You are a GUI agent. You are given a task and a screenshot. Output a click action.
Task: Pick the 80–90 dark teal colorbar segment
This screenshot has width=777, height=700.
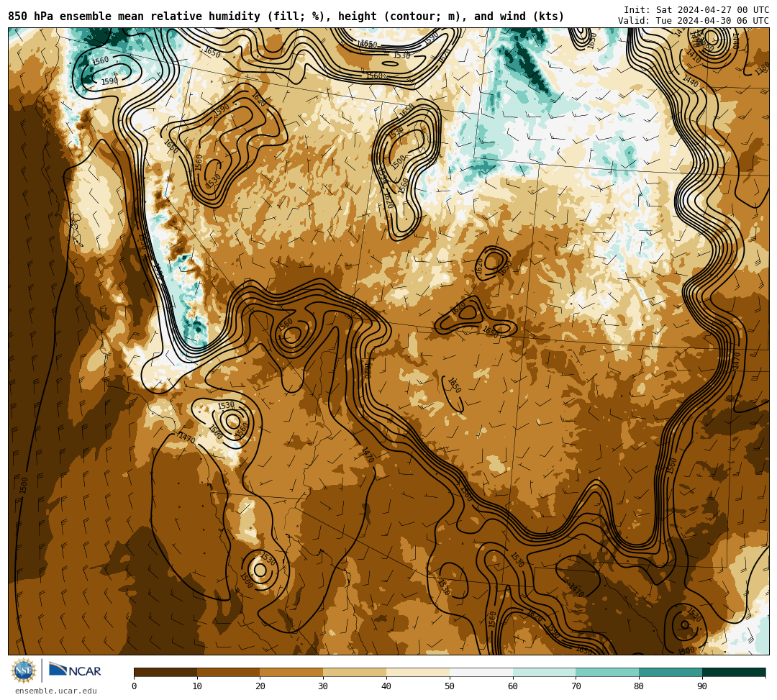(671, 672)
